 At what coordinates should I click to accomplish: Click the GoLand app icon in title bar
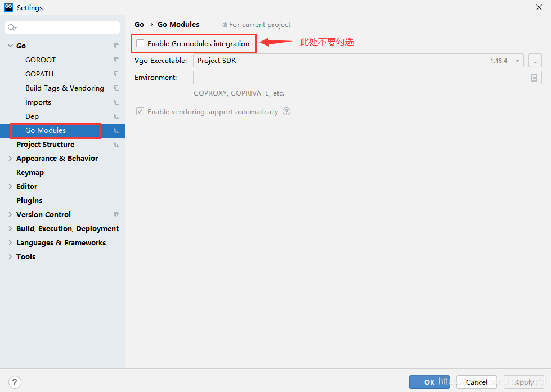(x=8, y=7)
